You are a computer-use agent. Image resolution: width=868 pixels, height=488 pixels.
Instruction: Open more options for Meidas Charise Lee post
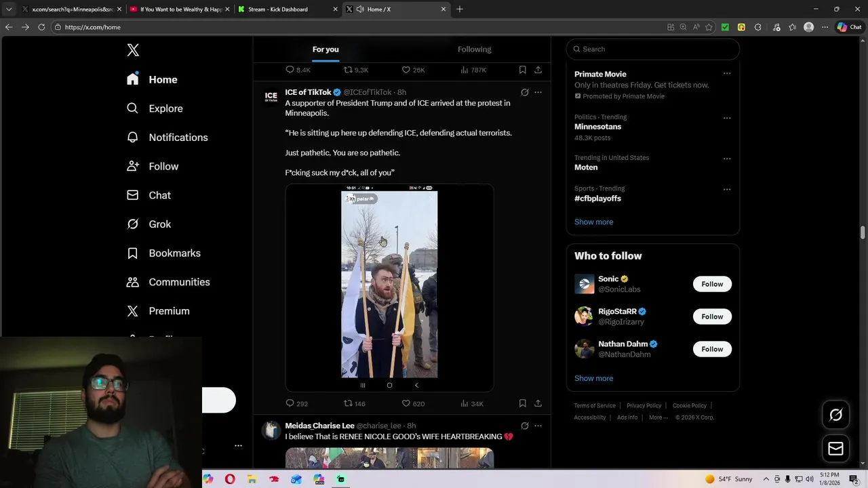click(538, 426)
